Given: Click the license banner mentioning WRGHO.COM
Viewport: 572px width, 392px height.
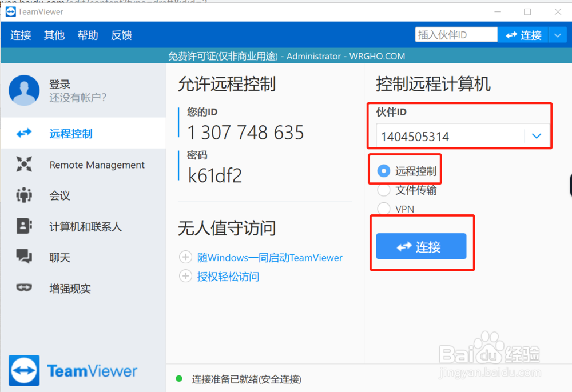Looking at the screenshot, I should click(x=287, y=56).
